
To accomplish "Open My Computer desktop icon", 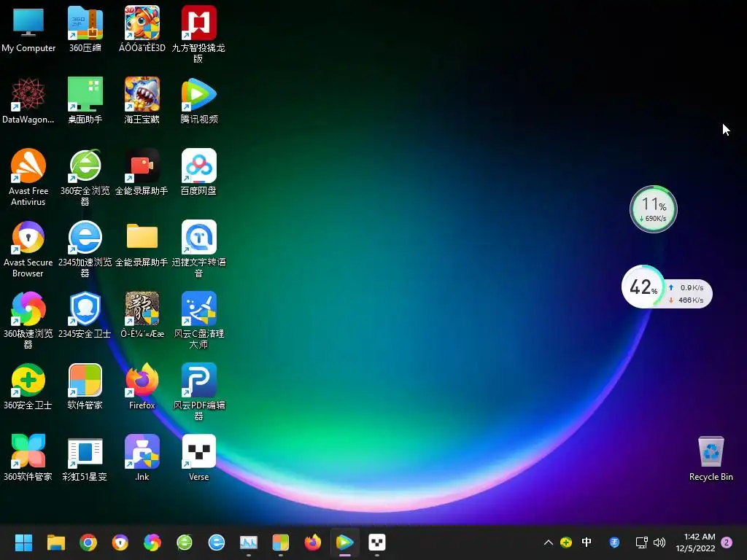I will pos(28,29).
